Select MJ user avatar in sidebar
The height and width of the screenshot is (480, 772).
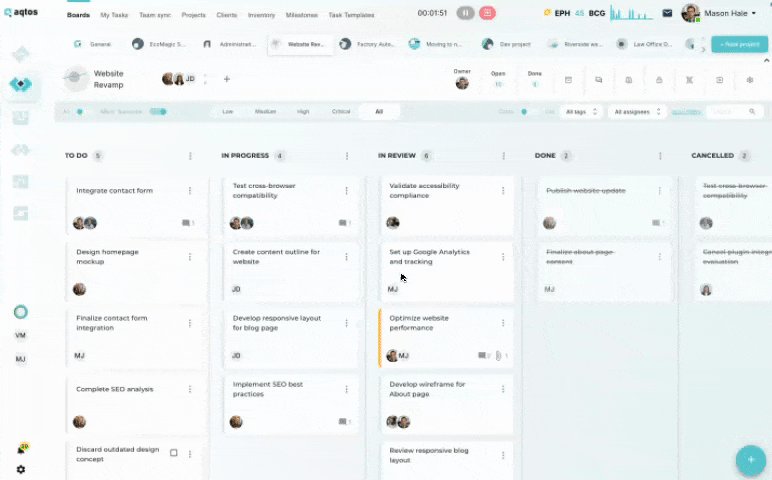[x=20, y=359]
